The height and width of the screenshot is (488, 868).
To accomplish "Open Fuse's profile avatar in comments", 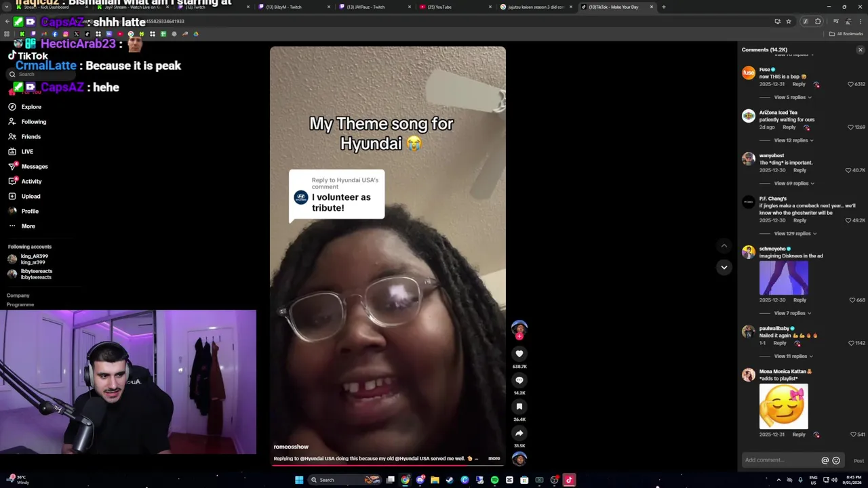I will pos(749,73).
